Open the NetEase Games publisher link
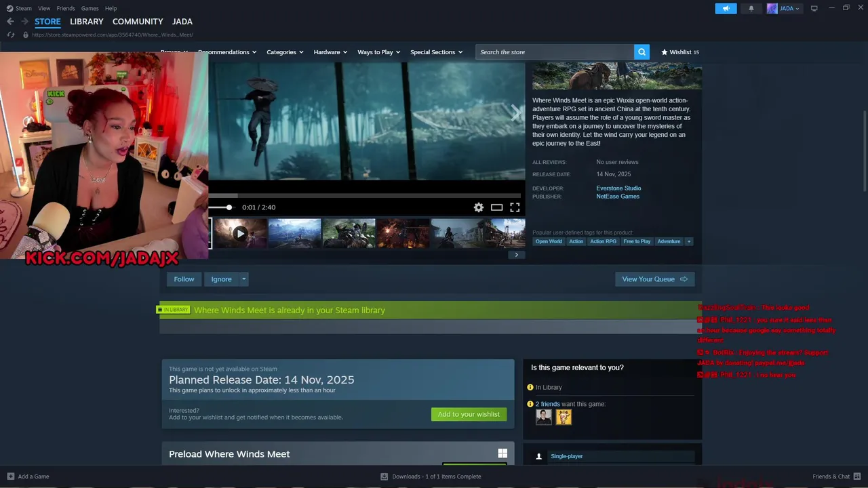The image size is (868, 488). point(618,197)
